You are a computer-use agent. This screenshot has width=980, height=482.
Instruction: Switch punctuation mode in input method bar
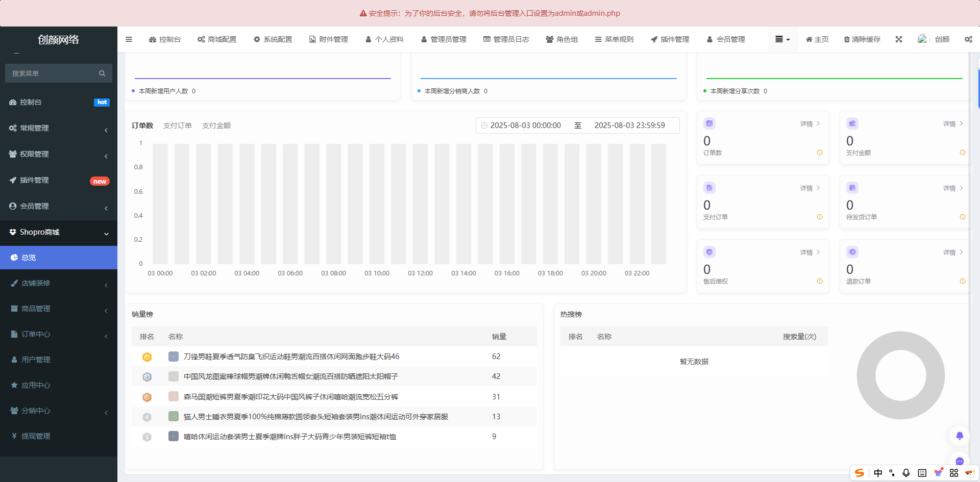[x=892, y=473]
